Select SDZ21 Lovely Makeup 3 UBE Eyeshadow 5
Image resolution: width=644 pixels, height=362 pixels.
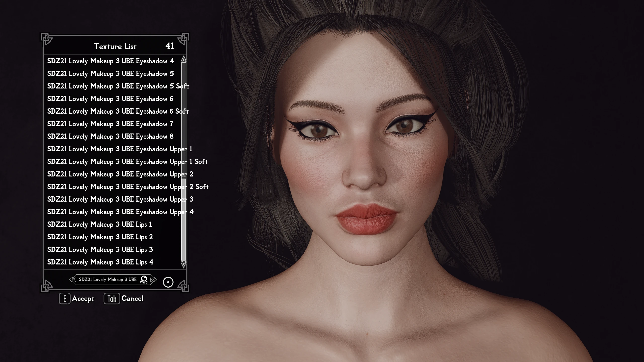coord(111,74)
